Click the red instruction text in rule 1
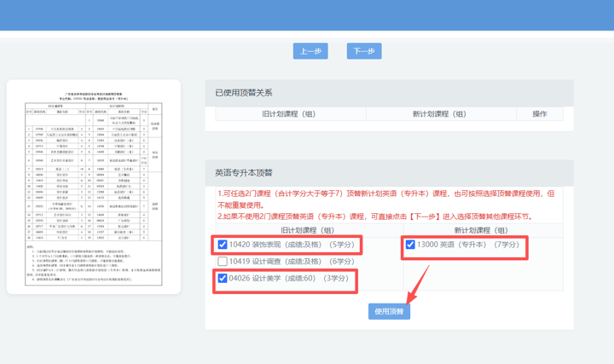 click(x=384, y=194)
